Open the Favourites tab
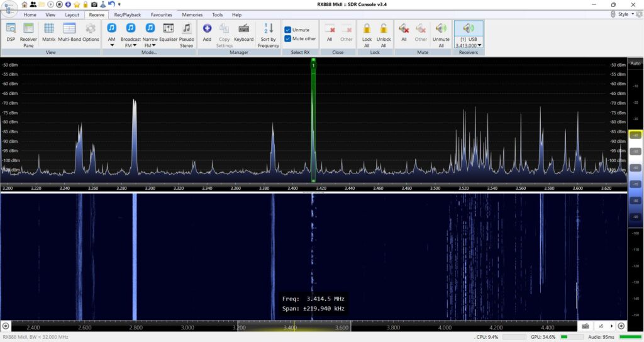Viewport: 644px width, 342px height. point(162,15)
